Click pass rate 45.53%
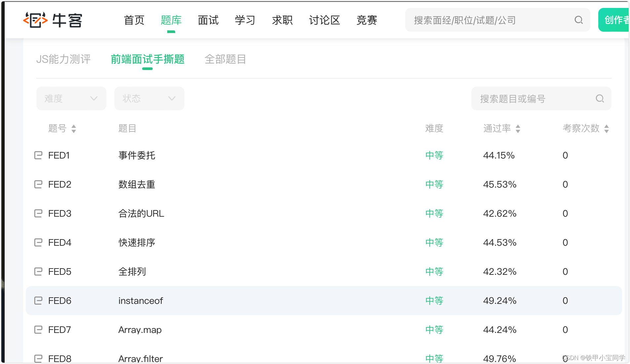The height and width of the screenshot is (364, 630). click(x=500, y=184)
